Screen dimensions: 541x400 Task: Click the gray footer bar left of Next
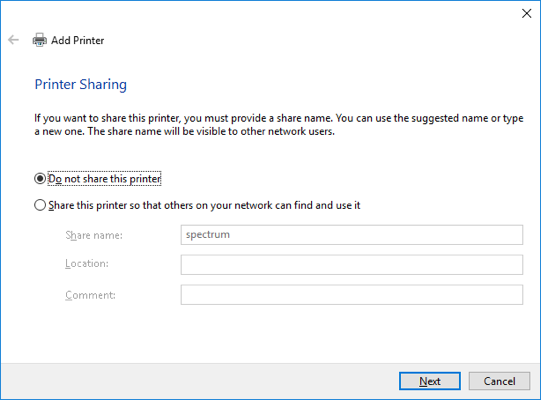(199, 381)
